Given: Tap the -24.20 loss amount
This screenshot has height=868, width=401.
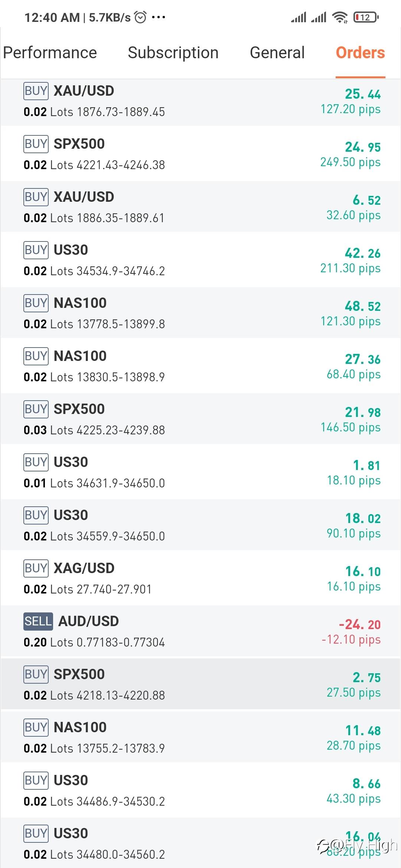Looking at the screenshot, I should pyautogui.click(x=359, y=625).
